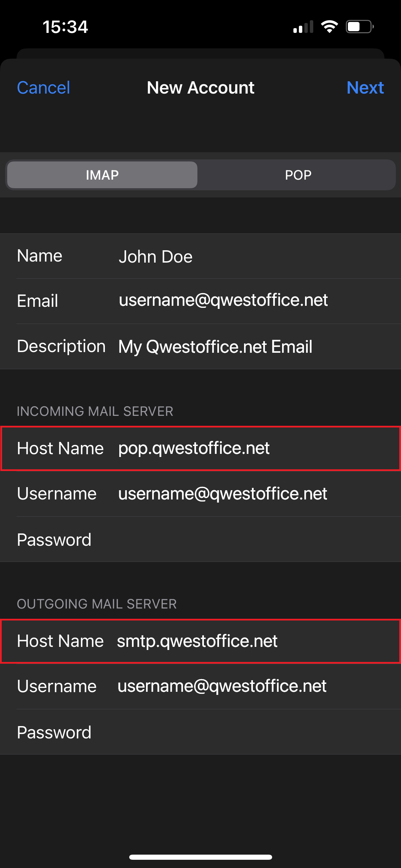The height and width of the screenshot is (868, 401).
Task: Tap the battery level icon
Action: 360,27
